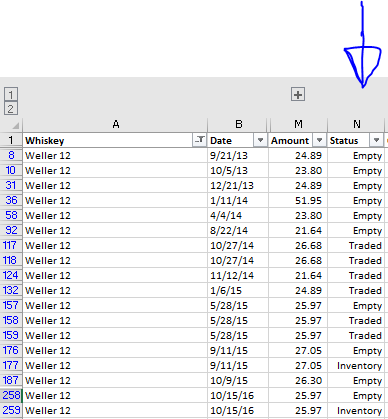The width and height of the screenshot is (388, 419).
Task: Open the Amount column filter dropdown
Action: coord(319,140)
